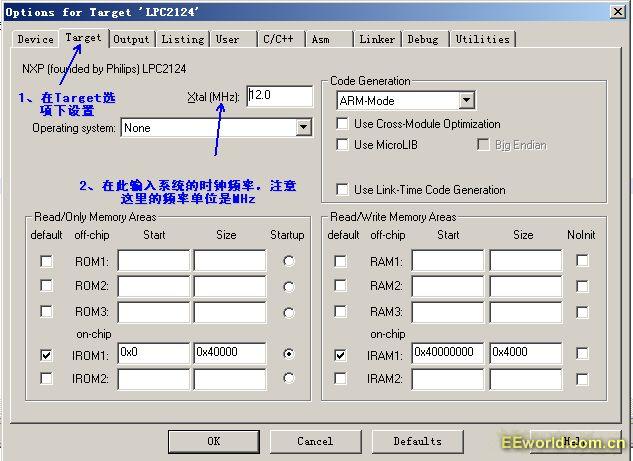Image resolution: width=633 pixels, height=461 pixels.
Task: Enable NoInit for RAM1
Action: (582, 260)
